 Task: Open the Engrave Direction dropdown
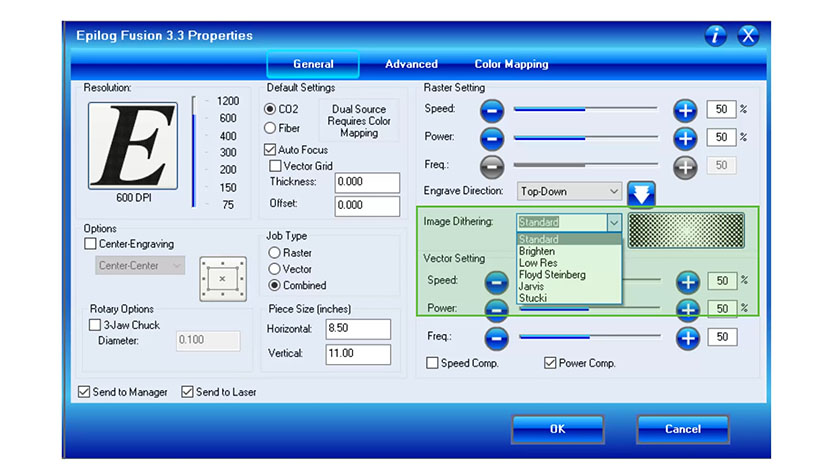pos(570,190)
